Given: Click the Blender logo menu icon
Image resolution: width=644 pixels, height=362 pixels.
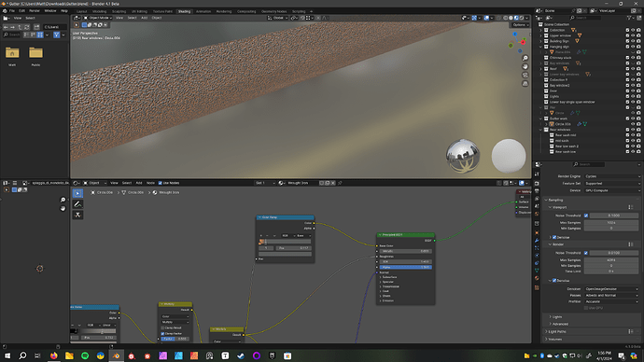Looking at the screenshot, I should 5,10.
